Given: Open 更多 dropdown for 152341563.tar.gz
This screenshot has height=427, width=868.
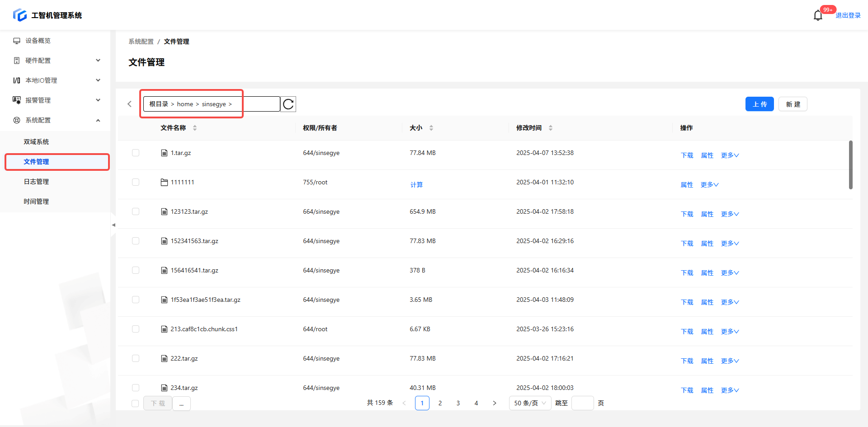Looking at the screenshot, I should tap(730, 244).
